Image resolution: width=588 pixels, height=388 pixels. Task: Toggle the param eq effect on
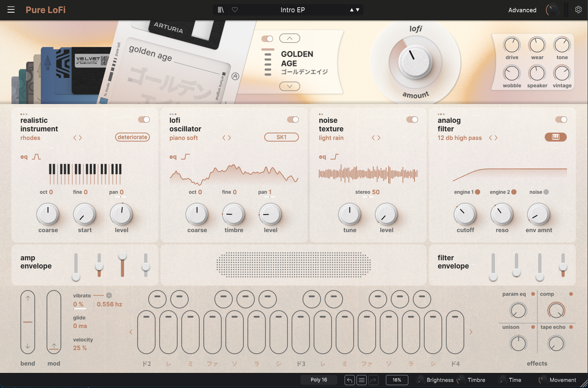tap(533, 294)
